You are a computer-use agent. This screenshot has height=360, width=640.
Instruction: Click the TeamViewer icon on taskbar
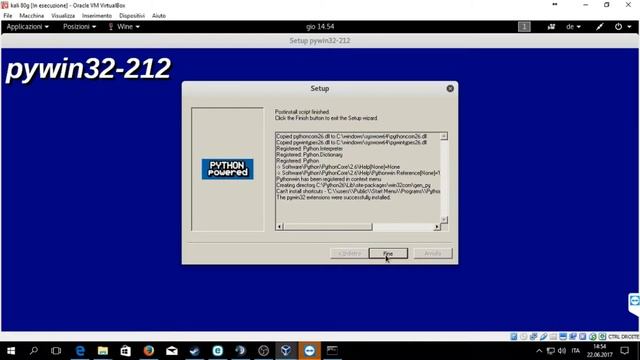pyautogui.click(x=309, y=351)
